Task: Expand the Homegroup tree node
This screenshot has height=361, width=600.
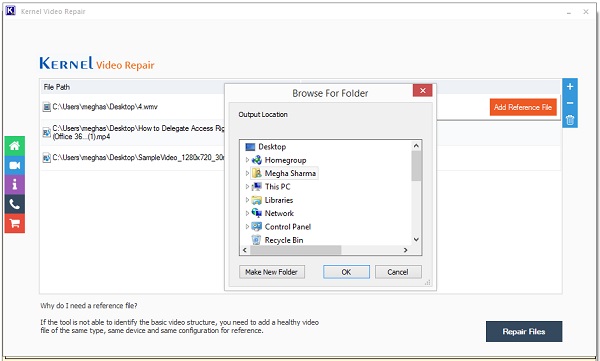Action: [247, 160]
